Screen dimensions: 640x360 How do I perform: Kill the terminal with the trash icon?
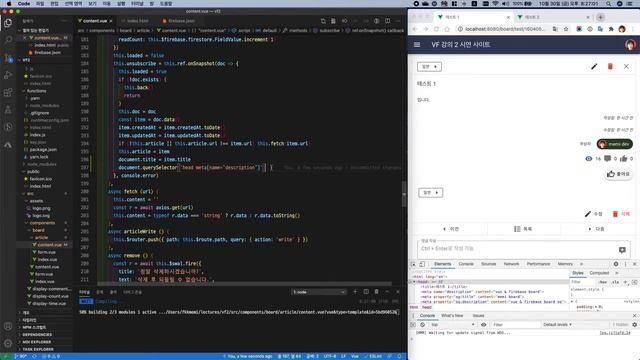tap(376, 292)
